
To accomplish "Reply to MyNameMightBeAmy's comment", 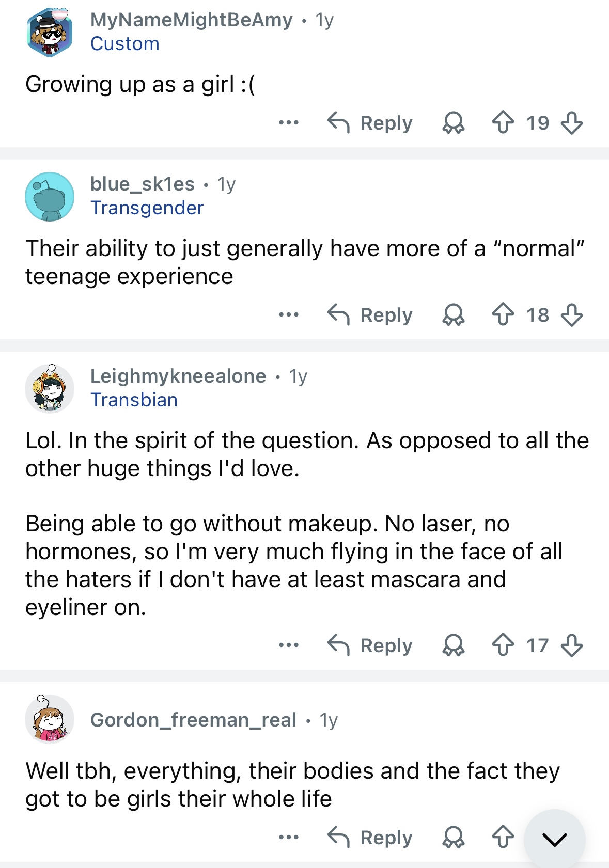I will (370, 123).
